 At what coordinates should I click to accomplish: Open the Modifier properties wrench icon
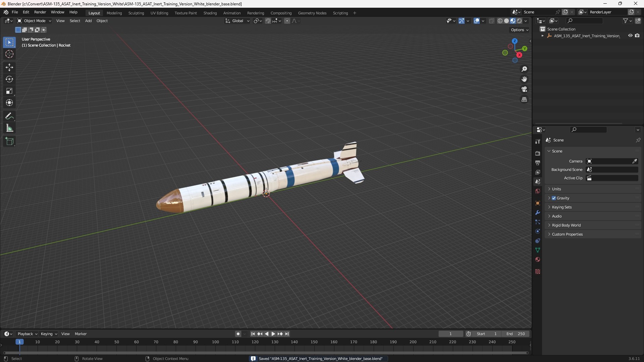[x=538, y=213]
